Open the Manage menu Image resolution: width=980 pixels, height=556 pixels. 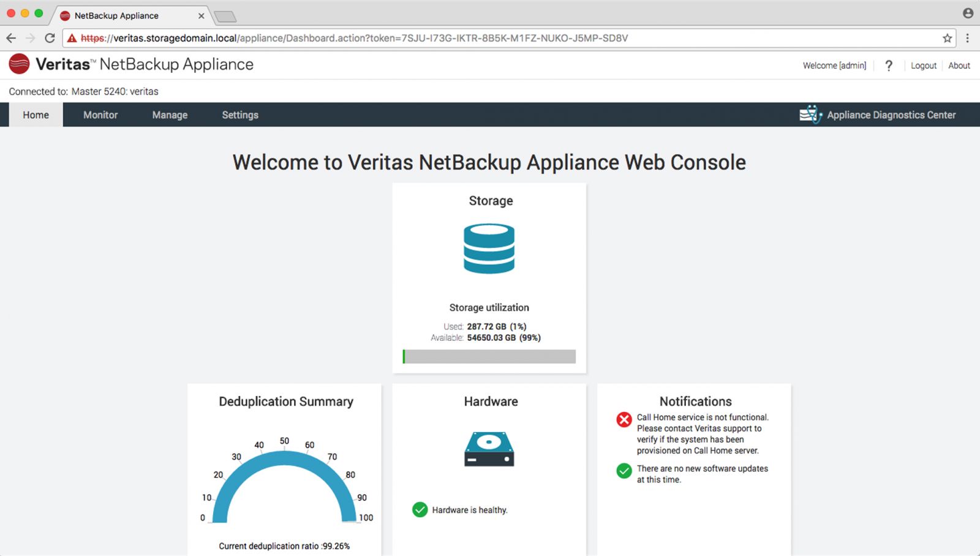coord(170,115)
